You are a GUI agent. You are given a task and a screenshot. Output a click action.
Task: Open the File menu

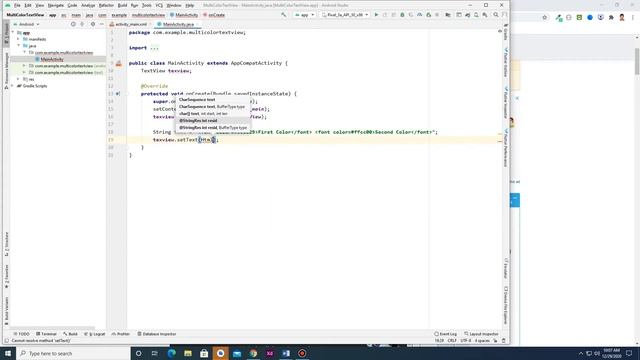17,5
